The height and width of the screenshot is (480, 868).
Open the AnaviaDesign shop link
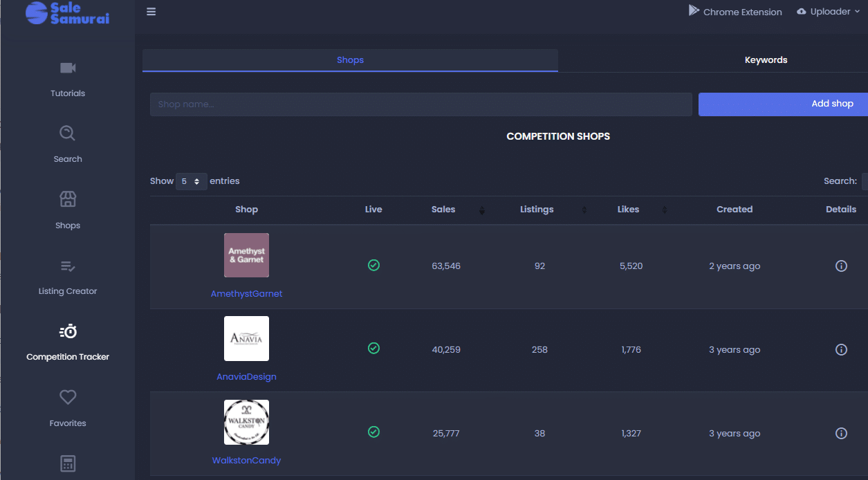coord(246,376)
